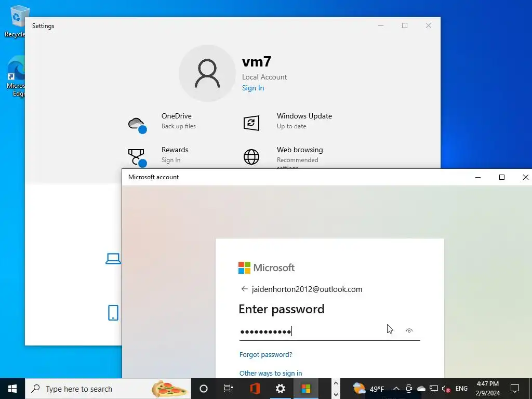Select the laptop icon in Settings
Viewport: 532px width, 399px height.
coord(113,259)
